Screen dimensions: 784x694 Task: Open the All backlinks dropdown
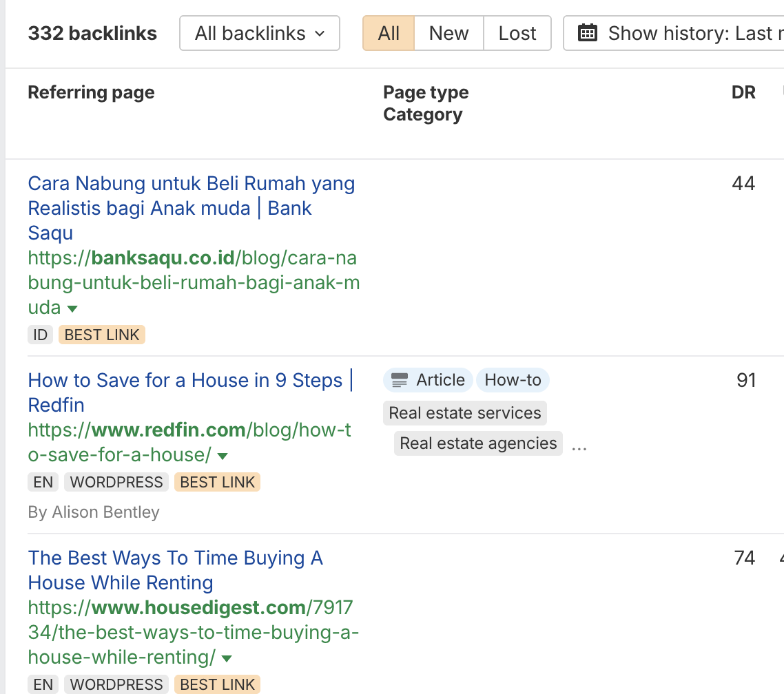260,33
